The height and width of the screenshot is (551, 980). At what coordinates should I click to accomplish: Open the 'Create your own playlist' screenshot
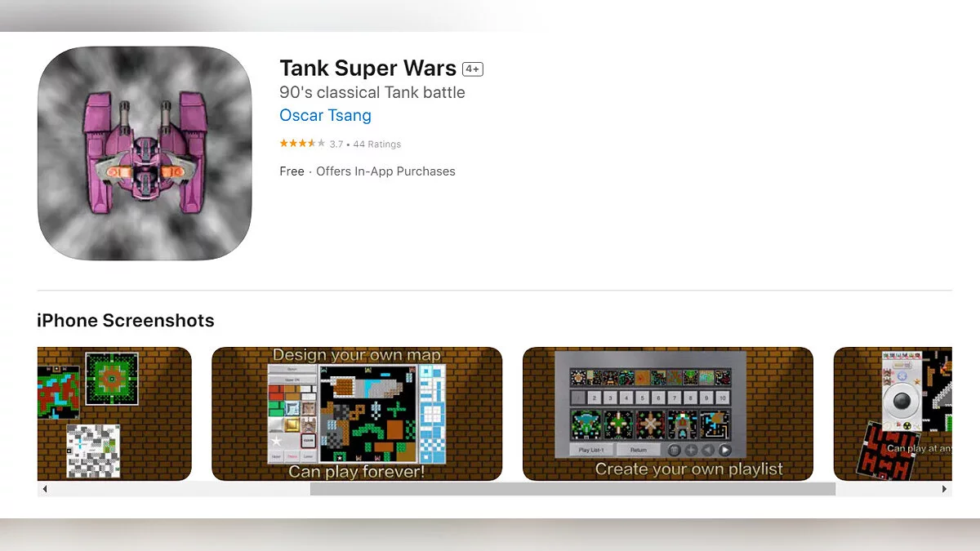(668, 414)
